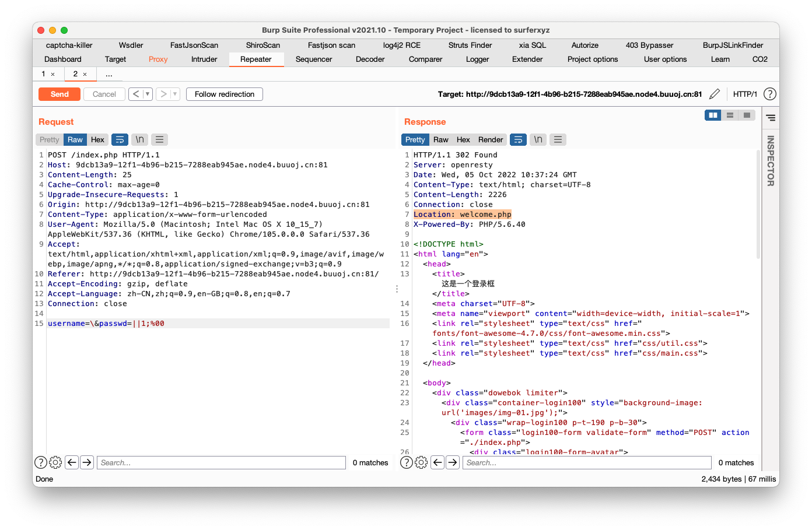The height and width of the screenshot is (530, 812).
Task: Switch to the Proxy tab
Action: pyautogui.click(x=158, y=59)
